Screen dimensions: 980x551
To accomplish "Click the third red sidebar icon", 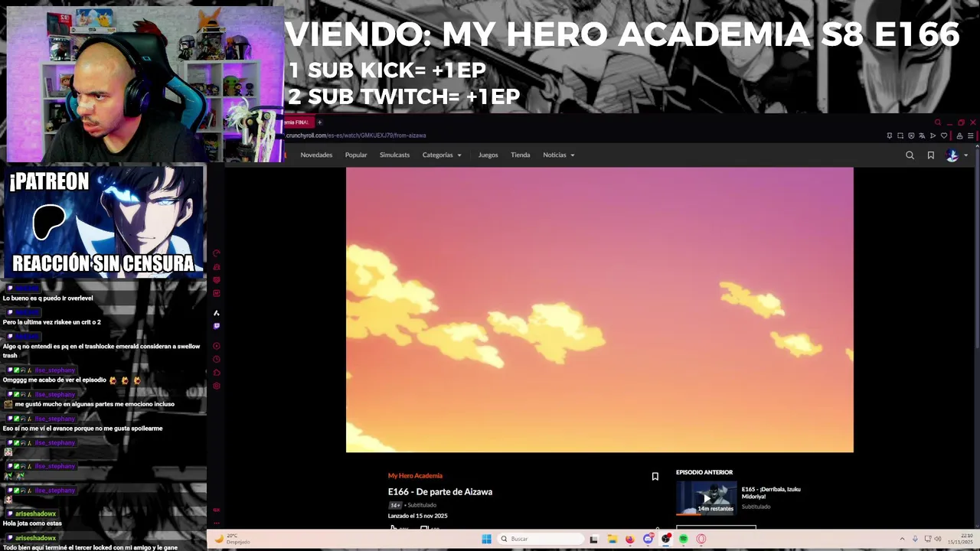I will pos(216,280).
